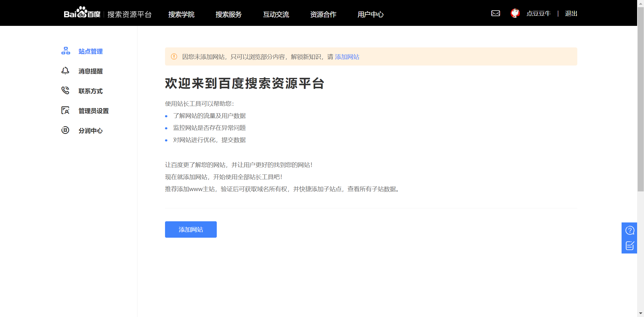
Task: Click the line starting 现在就添加网站
Action: (x=224, y=177)
